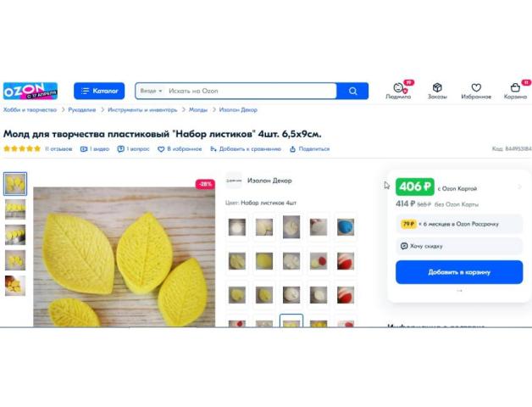Open Избранное heart icon in header
The width and height of the screenshot is (532, 407).
click(476, 87)
